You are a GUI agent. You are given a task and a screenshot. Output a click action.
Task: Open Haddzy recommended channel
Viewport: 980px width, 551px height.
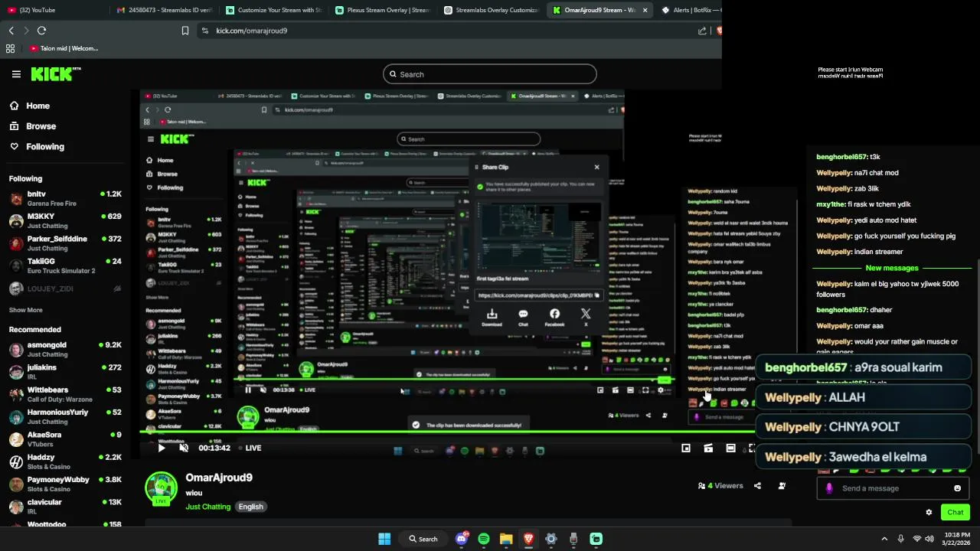click(x=65, y=461)
